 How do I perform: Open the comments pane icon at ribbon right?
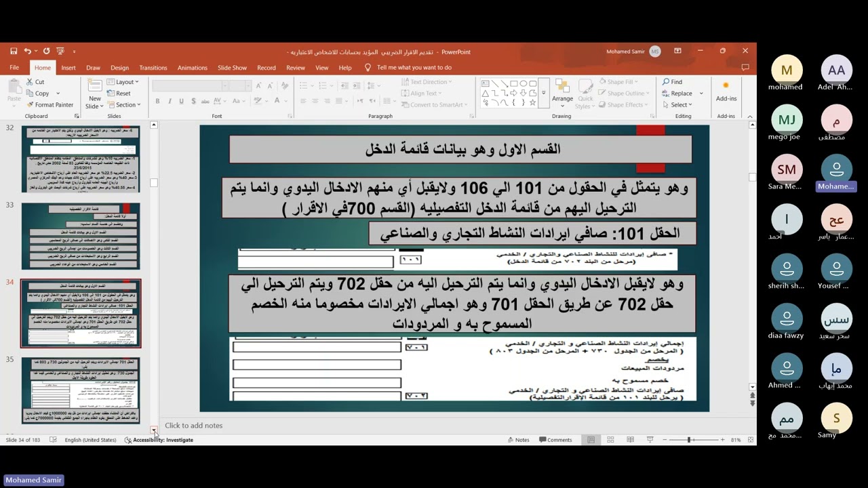[745, 67]
